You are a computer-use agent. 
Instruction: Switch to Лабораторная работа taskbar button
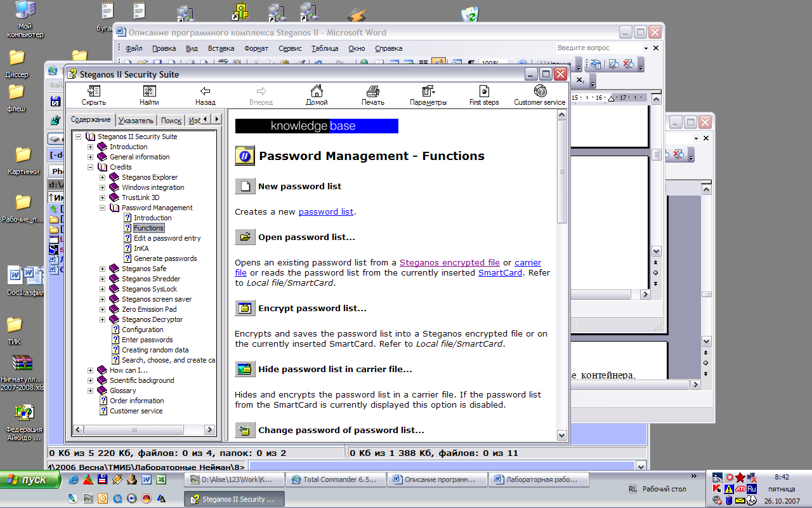(x=539, y=479)
